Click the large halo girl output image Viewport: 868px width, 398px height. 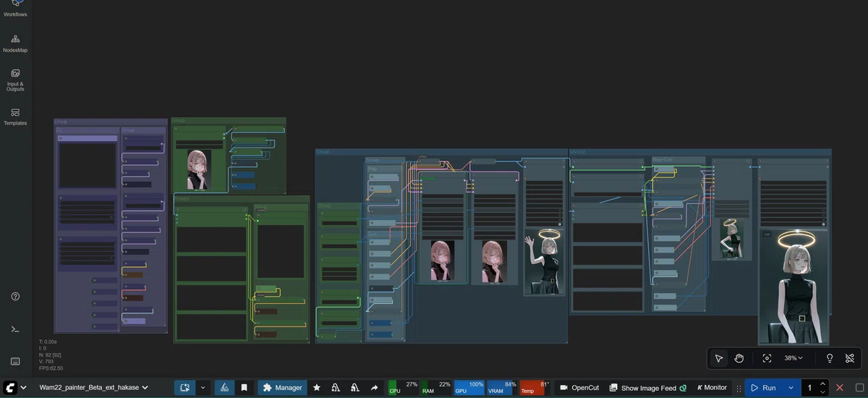click(x=793, y=287)
